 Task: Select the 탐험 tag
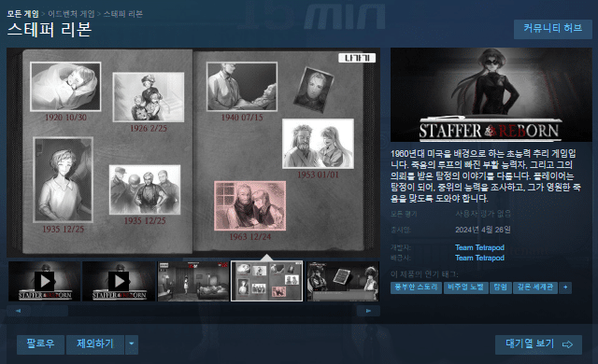tap(500, 287)
